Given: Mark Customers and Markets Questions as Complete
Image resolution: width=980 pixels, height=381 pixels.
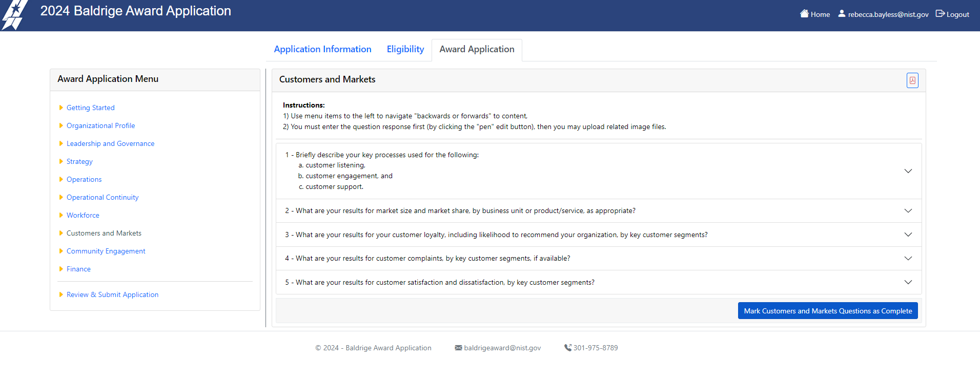Looking at the screenshot, I should [x=827, y=311].
